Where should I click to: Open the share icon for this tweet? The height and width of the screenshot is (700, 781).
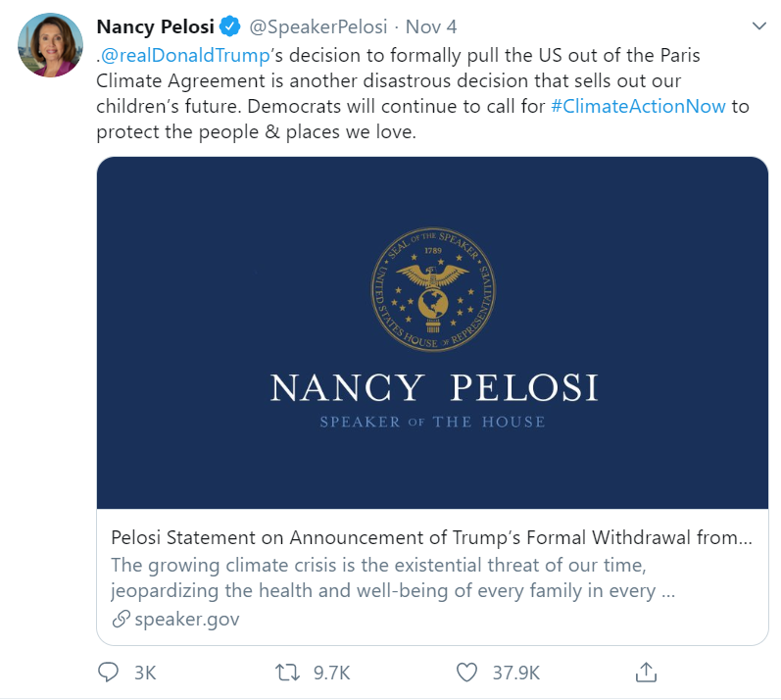(x=646, y=672)
